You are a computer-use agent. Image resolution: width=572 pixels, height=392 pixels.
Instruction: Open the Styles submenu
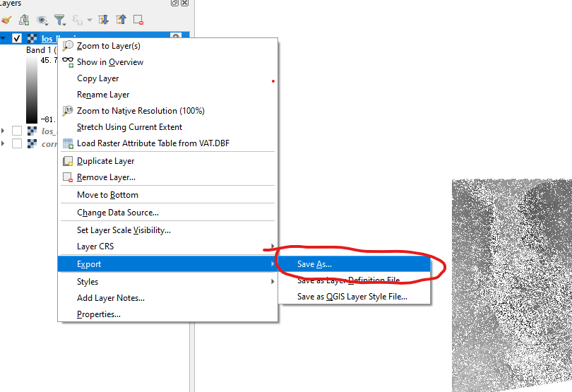tap(168, 282)
